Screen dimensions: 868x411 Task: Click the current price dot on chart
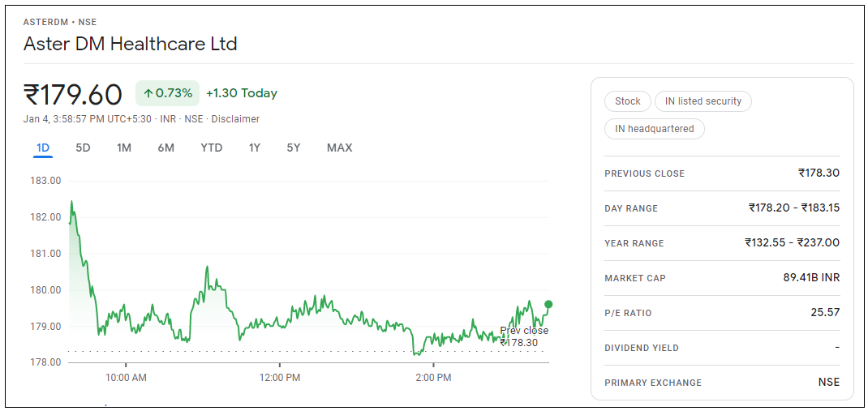coord(548,304)
